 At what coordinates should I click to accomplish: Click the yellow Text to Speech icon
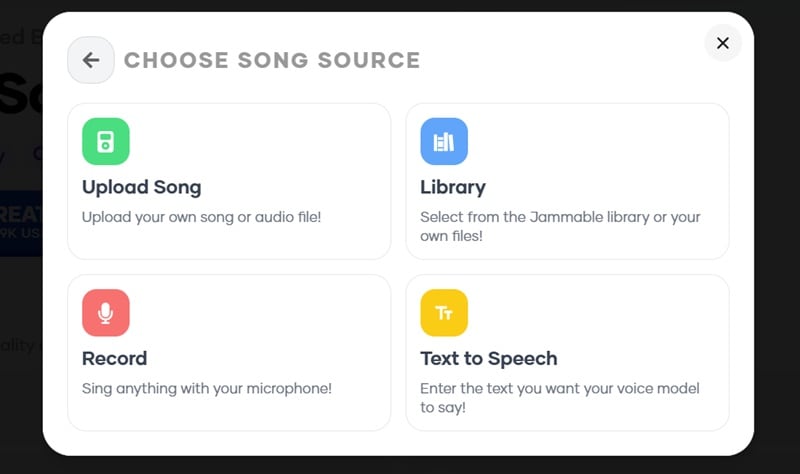pyautogui.click(x=443, y=313)
